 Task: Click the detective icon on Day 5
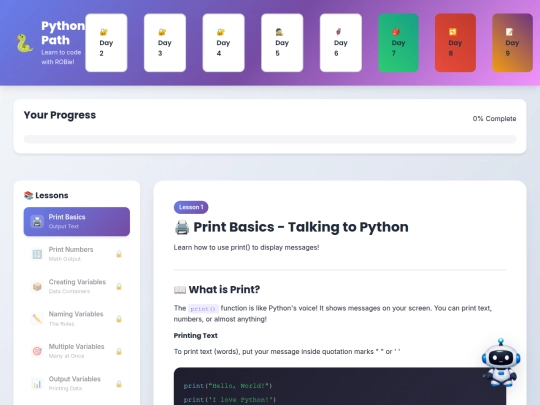pyautogui.click(x=279, y=32)
